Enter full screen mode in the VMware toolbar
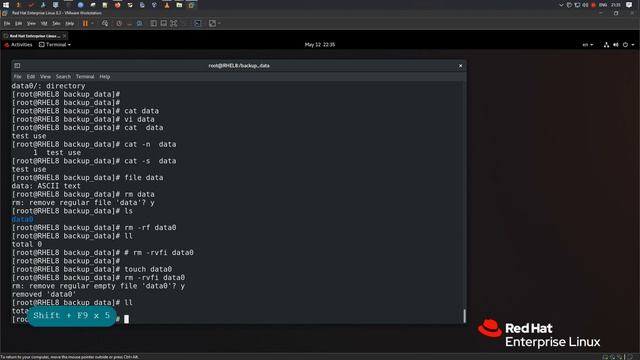This screenshot has height=360, width=640. click(x=174, y=24)
